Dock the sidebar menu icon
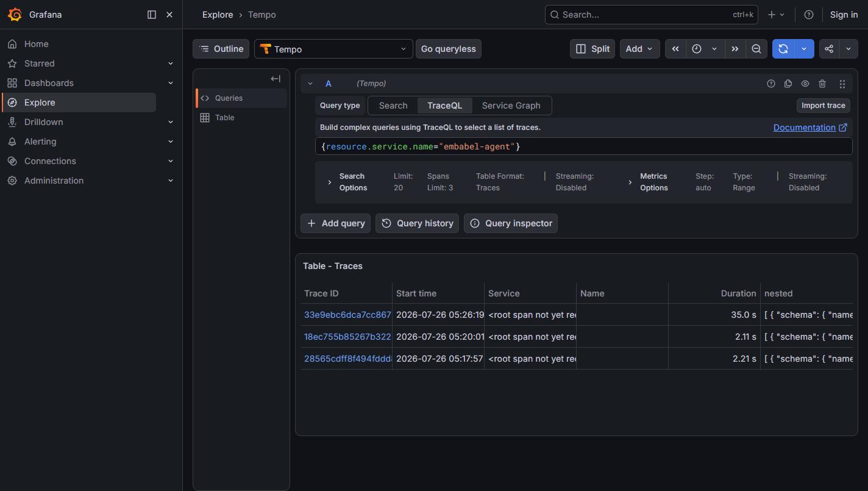 click(152, 15)
